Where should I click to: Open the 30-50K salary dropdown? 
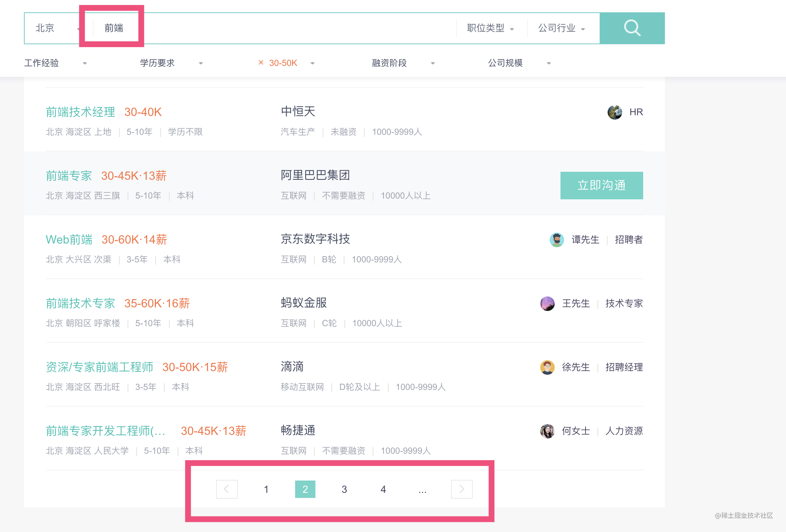point(292,63)
